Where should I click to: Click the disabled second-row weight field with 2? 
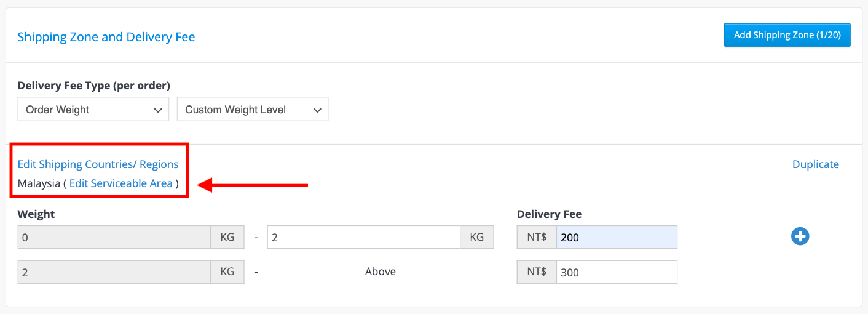114,272
